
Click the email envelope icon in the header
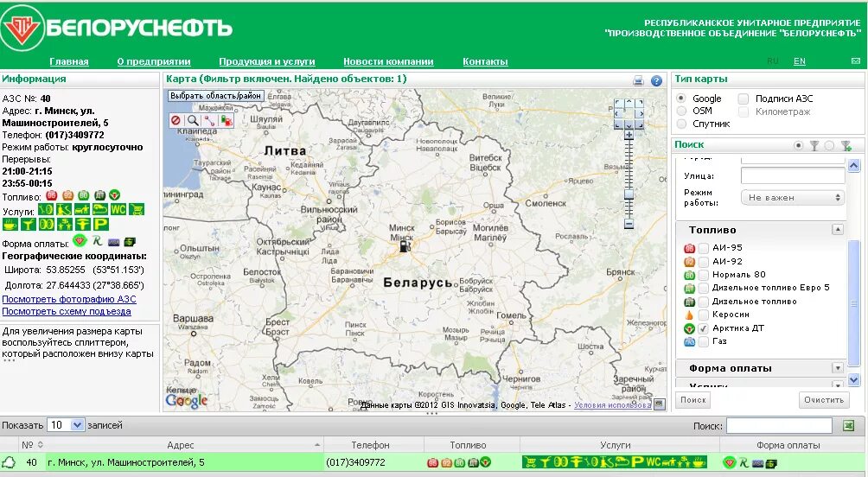[x=856, y=60]
